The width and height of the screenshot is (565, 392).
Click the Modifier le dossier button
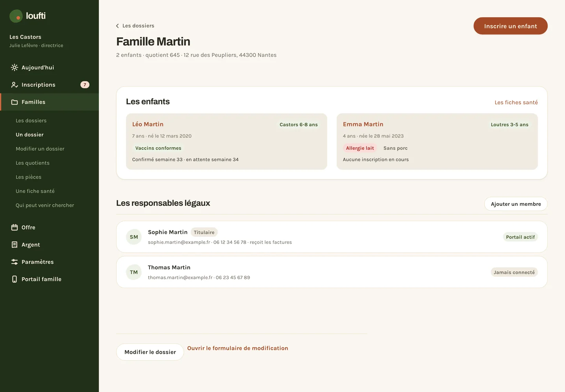150,352
